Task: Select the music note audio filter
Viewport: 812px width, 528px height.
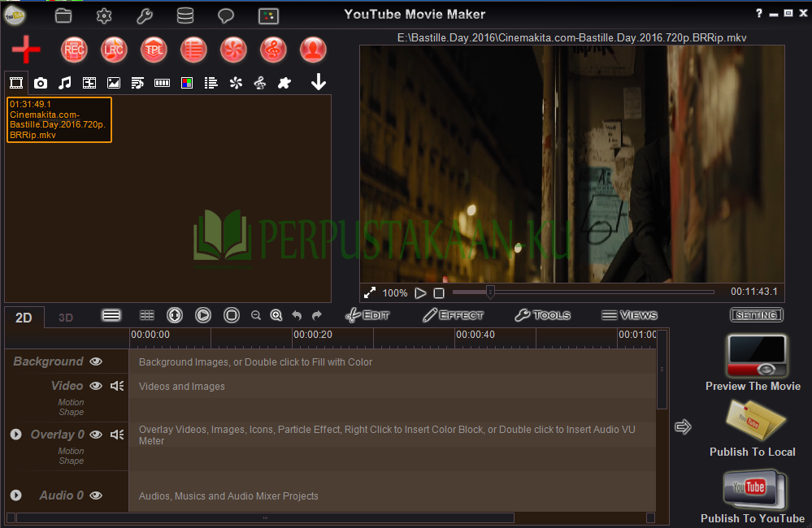Action: tap(65, 83)
